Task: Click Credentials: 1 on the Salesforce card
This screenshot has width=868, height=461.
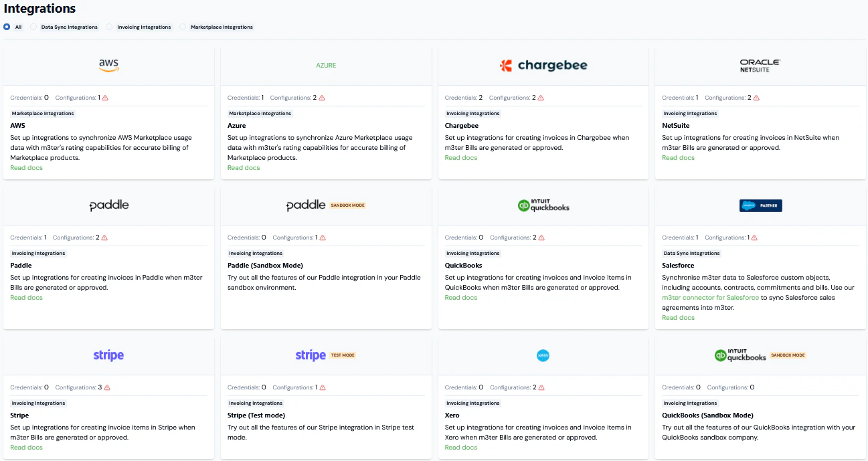Action: (681, 238)
